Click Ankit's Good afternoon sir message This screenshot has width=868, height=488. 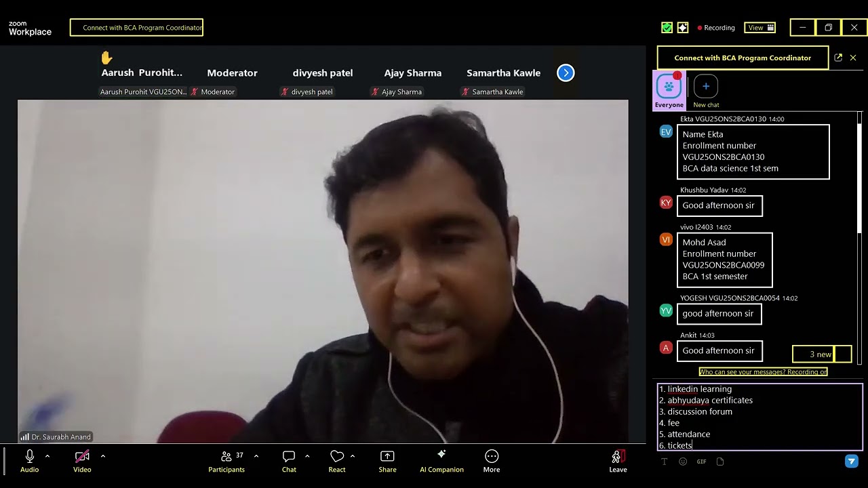point(719,350)
